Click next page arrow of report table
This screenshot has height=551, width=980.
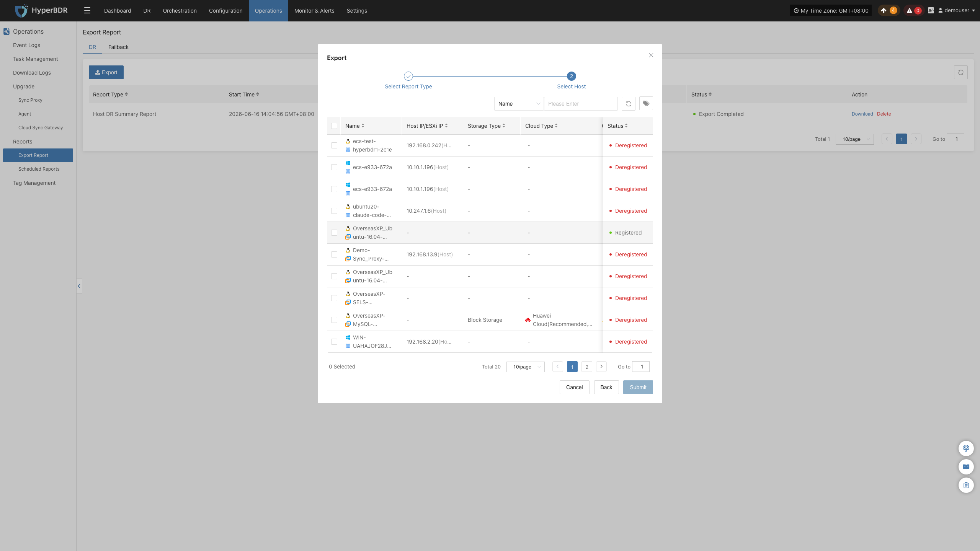(916, 139)
